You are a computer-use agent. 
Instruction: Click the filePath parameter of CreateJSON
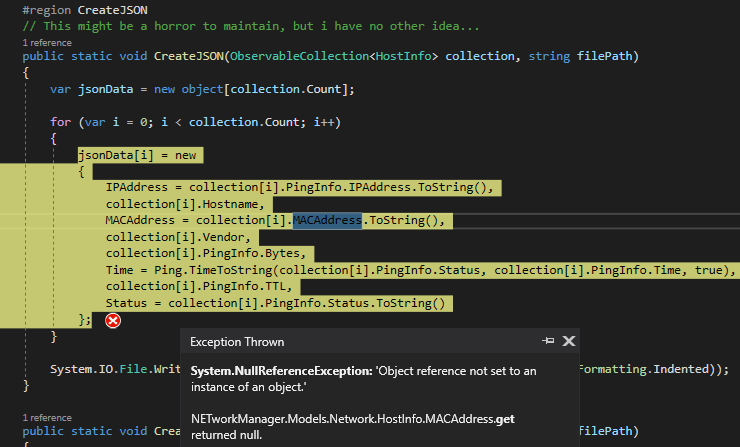(605, 56)
